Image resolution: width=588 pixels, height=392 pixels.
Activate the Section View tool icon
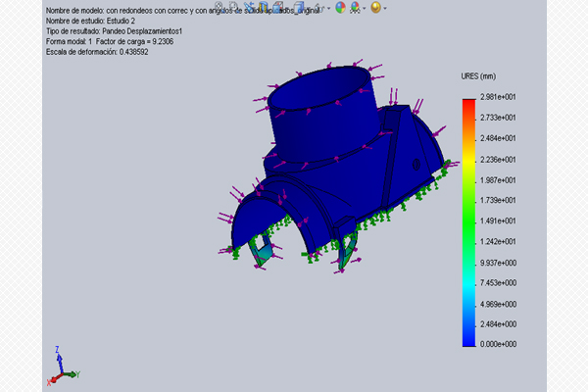point(263,6)
